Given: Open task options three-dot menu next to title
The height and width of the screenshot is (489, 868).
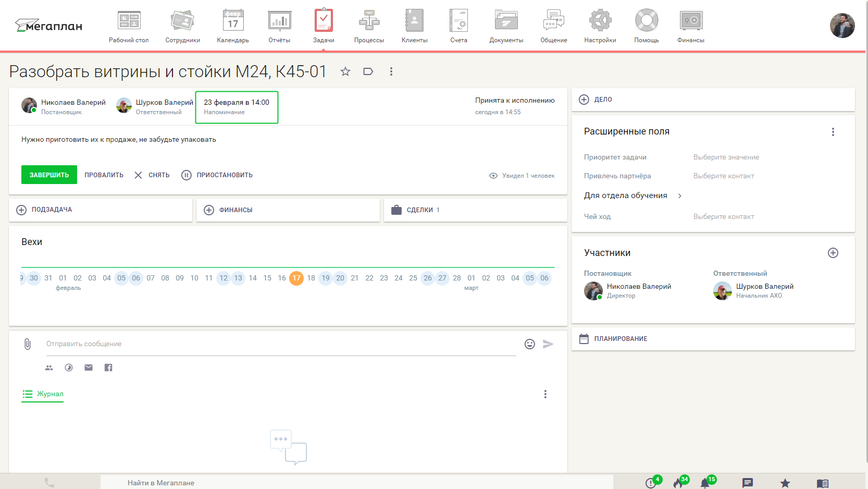Looking at the screenshot, I should [391, 71].
